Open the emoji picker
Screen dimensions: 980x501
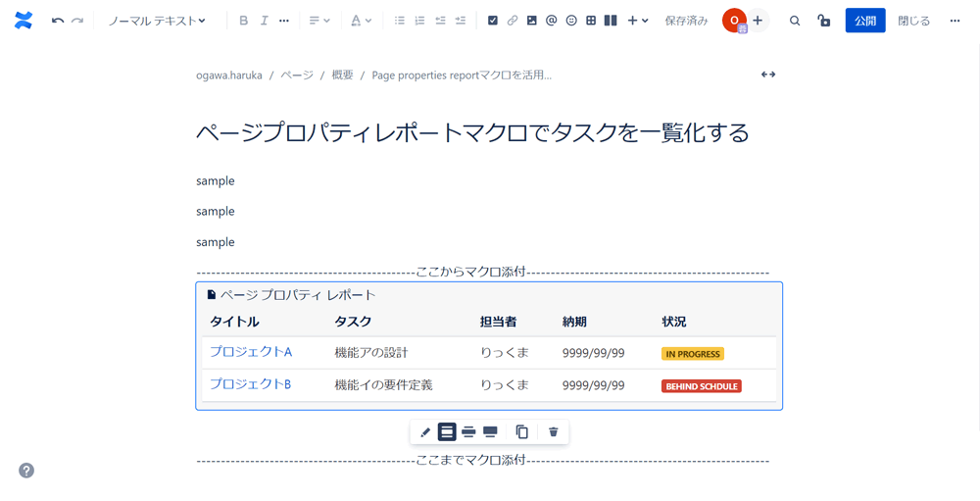571,21
